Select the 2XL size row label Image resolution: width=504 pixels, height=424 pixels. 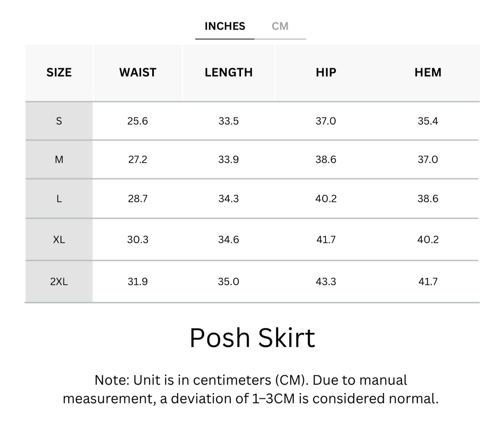(59, 281)
